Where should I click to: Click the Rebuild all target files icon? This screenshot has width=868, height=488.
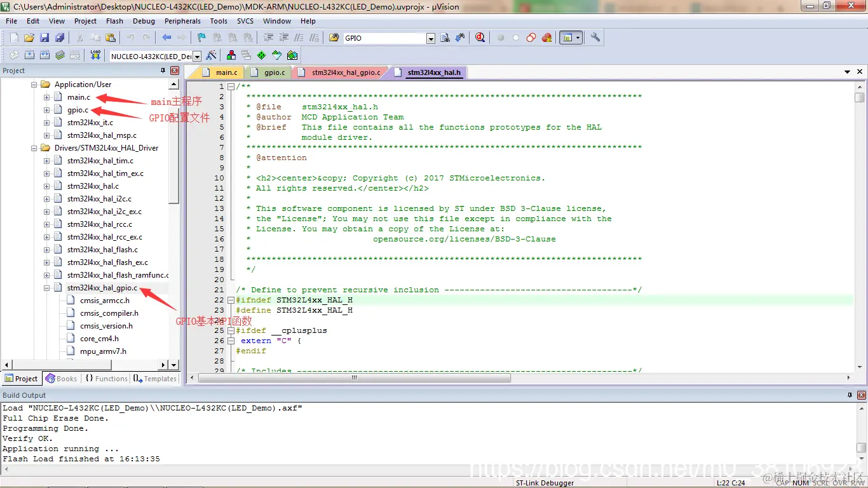tap(44, 55)
